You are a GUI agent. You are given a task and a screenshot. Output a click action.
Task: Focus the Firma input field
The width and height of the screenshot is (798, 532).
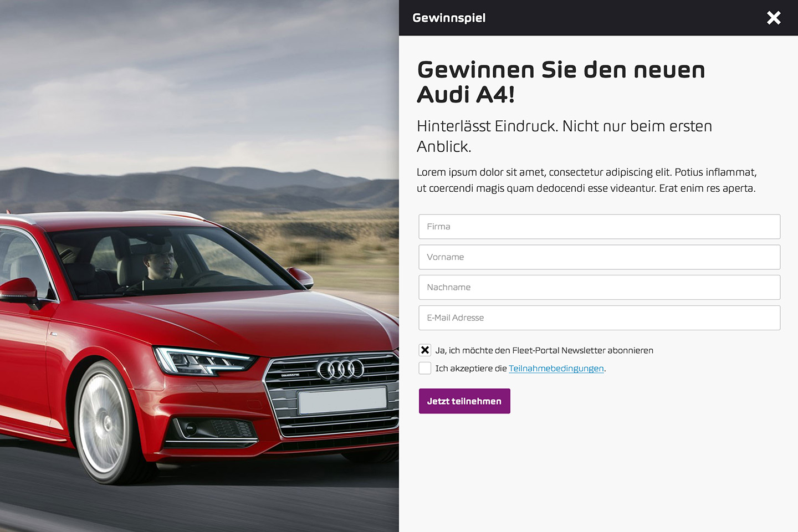600,227
